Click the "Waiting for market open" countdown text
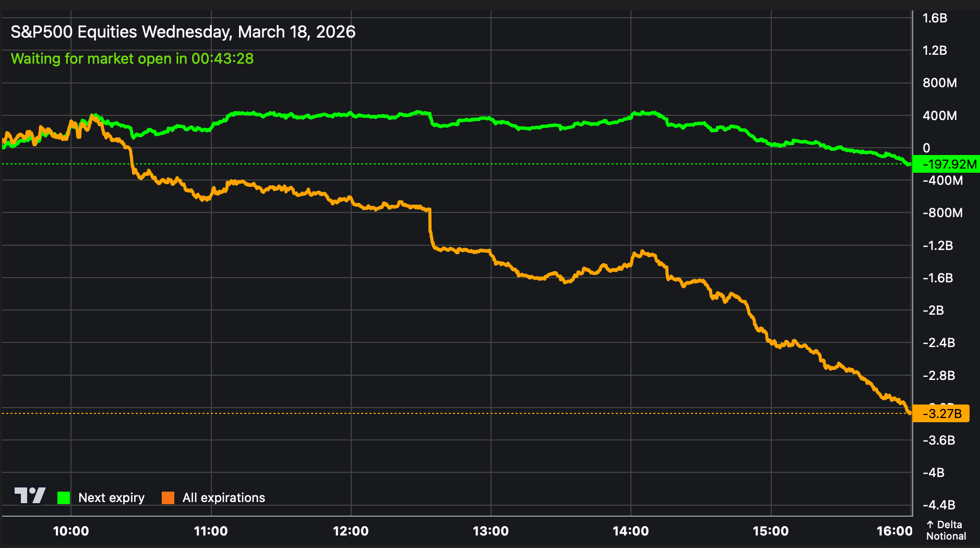 [132, 58]
